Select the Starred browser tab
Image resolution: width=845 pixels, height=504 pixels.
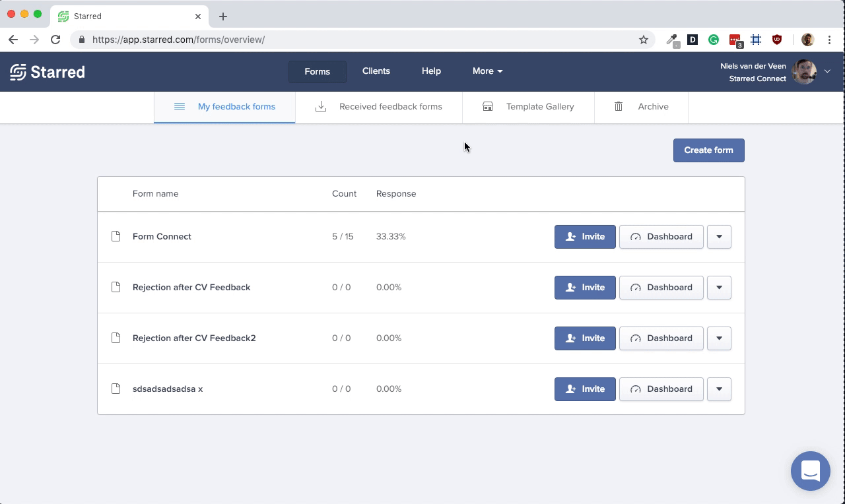point(129,16)
